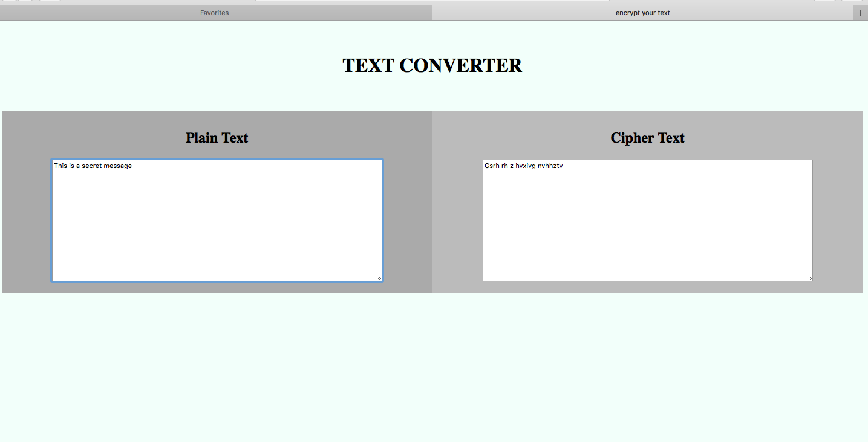Place cursor after the word message
The height and width of the screenshot is (442, 868).
(132, 165)
